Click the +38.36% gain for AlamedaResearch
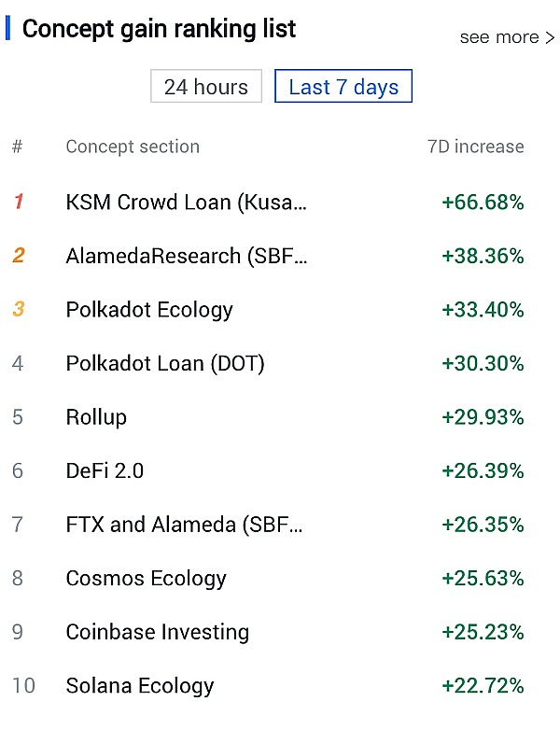Image resolution: width=560 pixels, height=729 pixels. 483,256
